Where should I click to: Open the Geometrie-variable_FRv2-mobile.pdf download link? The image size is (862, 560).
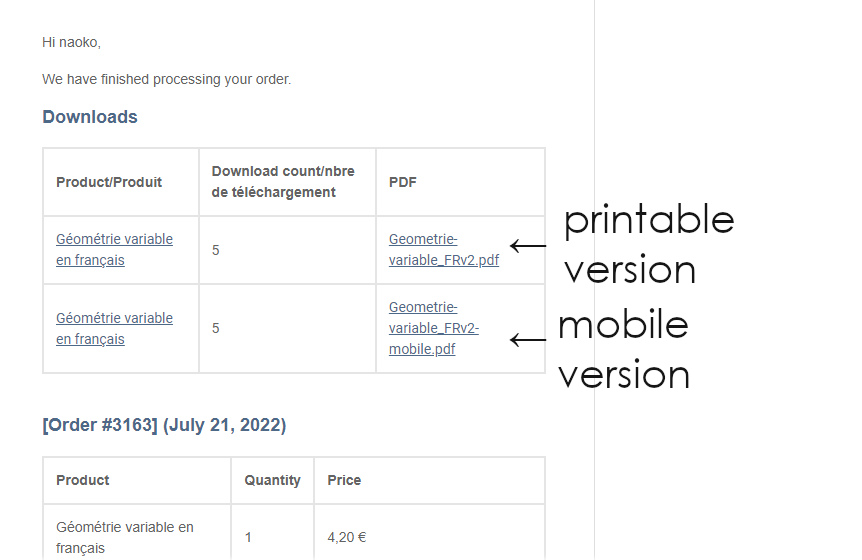(433, 328)
